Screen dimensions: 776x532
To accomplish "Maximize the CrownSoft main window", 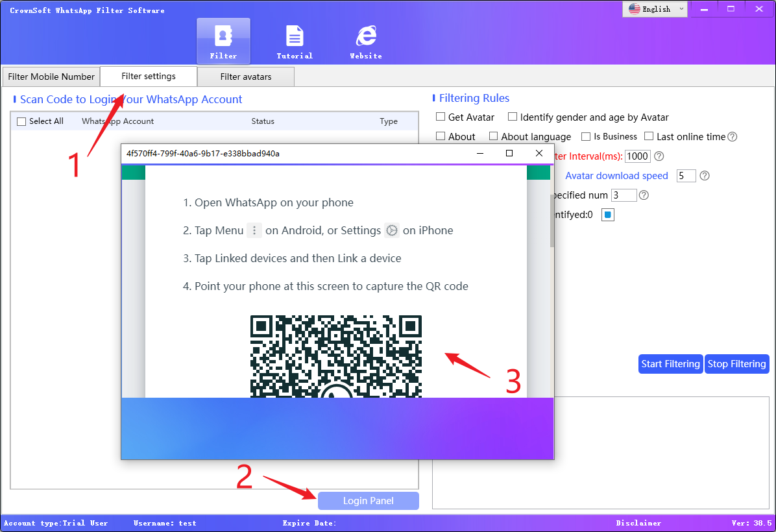I will point(731,9).
